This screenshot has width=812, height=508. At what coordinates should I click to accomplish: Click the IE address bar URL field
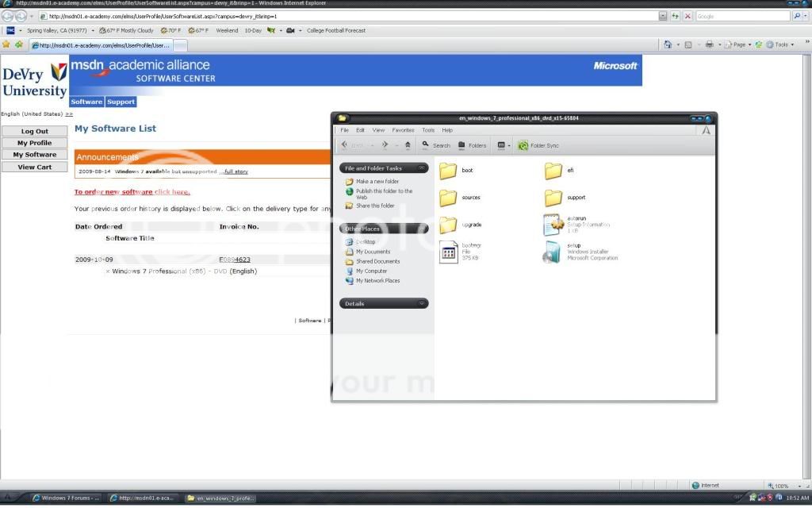[x=349, y=16]
